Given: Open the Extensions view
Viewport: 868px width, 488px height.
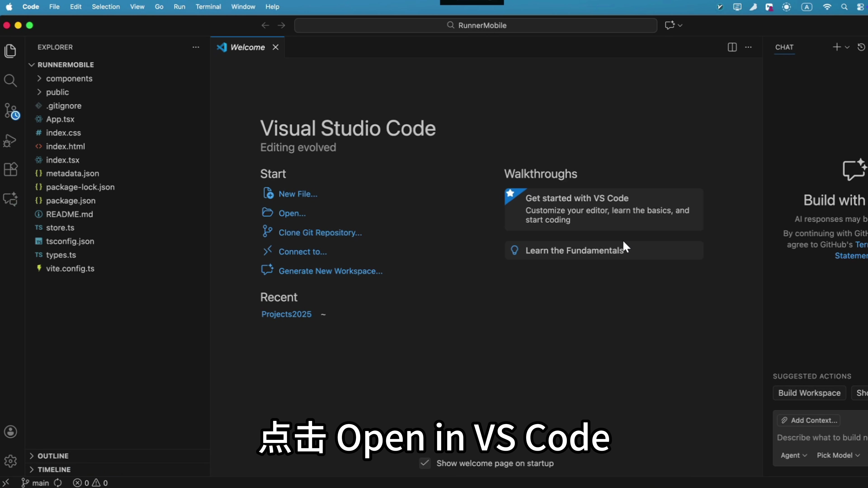Looking at the screenshot, I should [x=10, y=169].
